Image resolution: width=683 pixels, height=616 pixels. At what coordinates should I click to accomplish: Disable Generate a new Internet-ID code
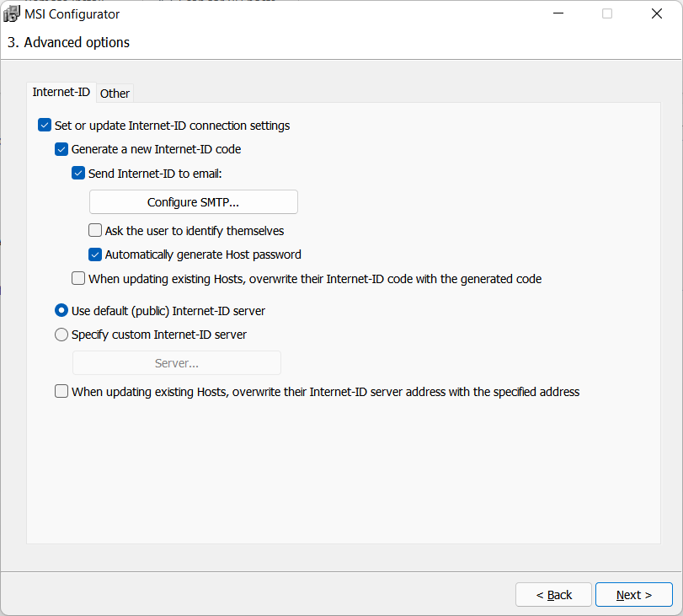click(x=61, y=149)
